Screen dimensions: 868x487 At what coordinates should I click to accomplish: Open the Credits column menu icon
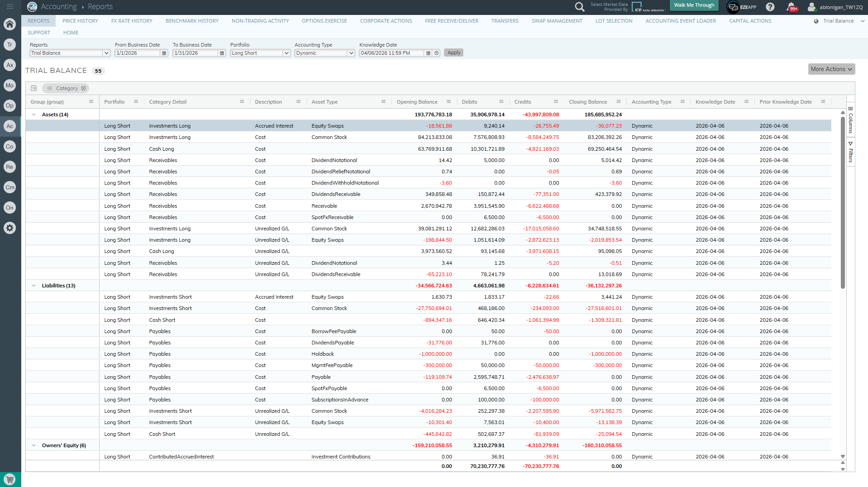[556, 102]
